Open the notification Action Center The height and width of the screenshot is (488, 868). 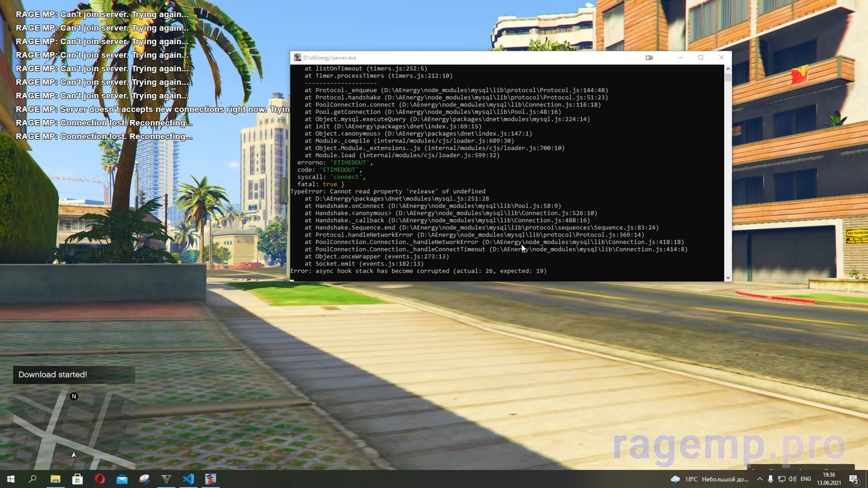pyautogui.click(x=854, y=479)
